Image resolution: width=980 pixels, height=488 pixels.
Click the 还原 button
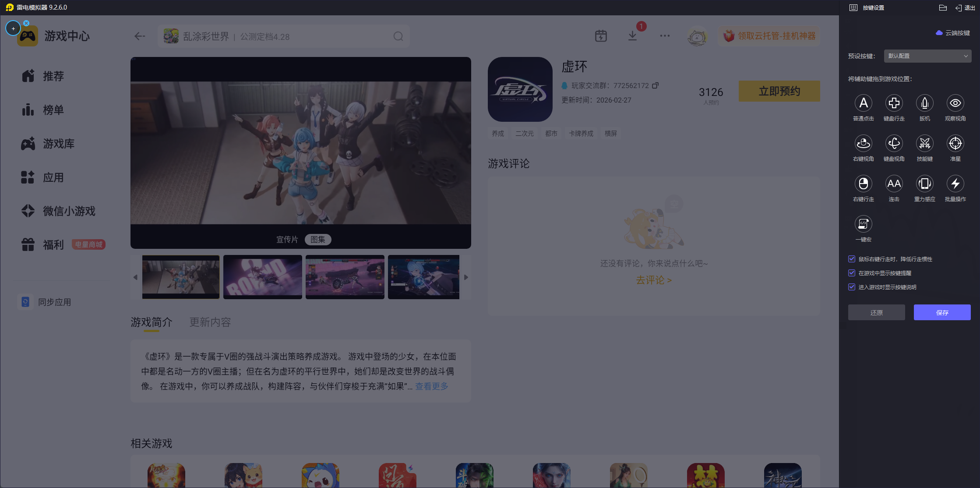click(876, 312)
